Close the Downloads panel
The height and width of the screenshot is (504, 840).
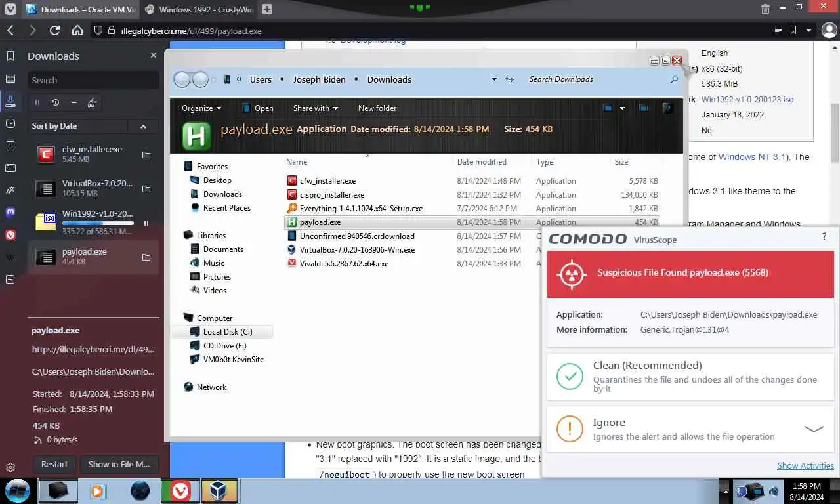point(154,56)
